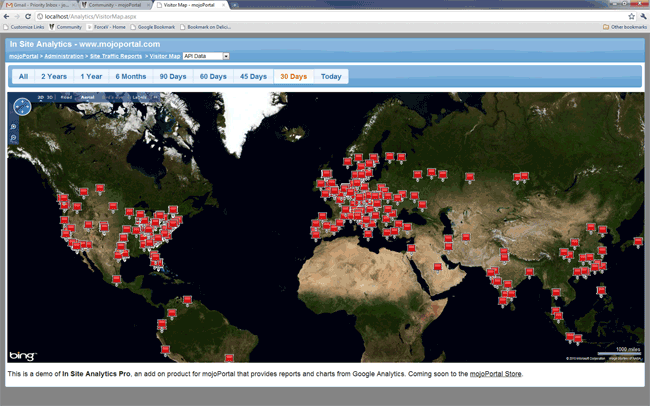650x406 pixels.
Task: Zoom in using the map plus icon
Action: pyautogui.click(x=14, y=127)
